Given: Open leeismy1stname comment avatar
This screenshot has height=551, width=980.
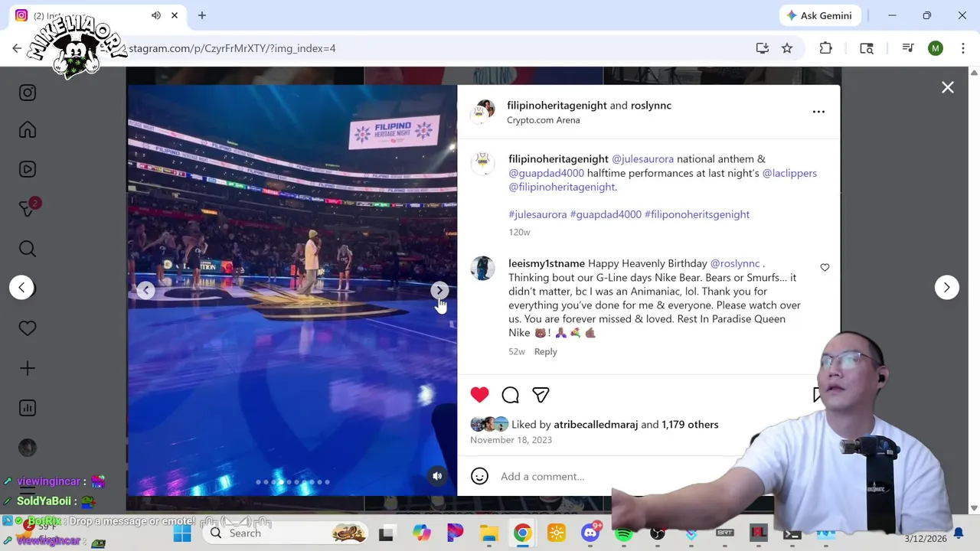Looking at the screenshot, I should (482, 268).
